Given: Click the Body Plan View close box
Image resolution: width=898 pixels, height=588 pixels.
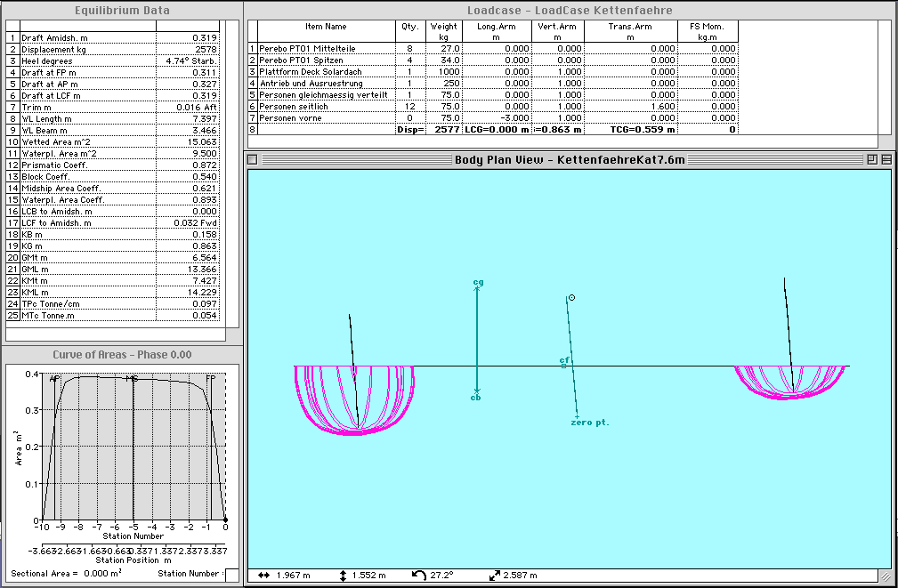Looking at the screenshot, I should [x=252, y=159].
